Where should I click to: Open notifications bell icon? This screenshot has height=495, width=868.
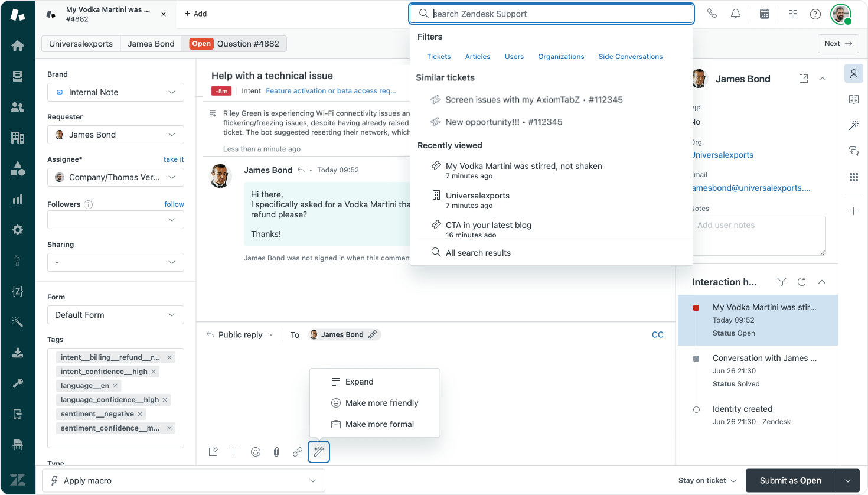736,14
